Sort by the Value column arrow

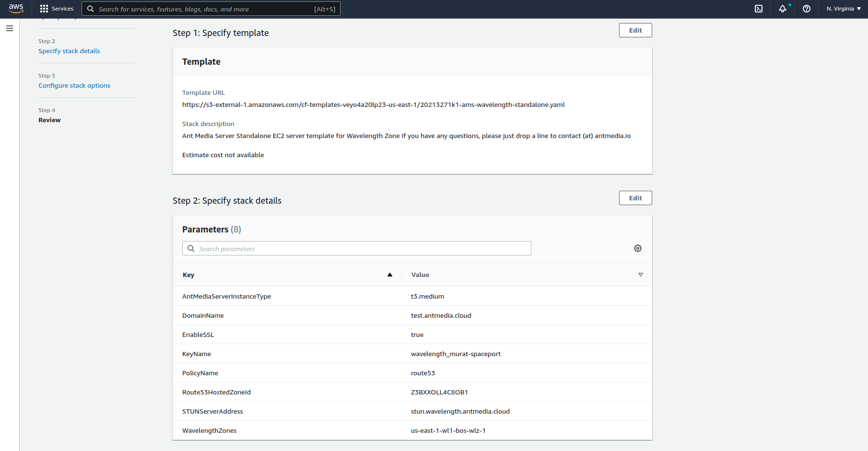(x=641, y=275)
